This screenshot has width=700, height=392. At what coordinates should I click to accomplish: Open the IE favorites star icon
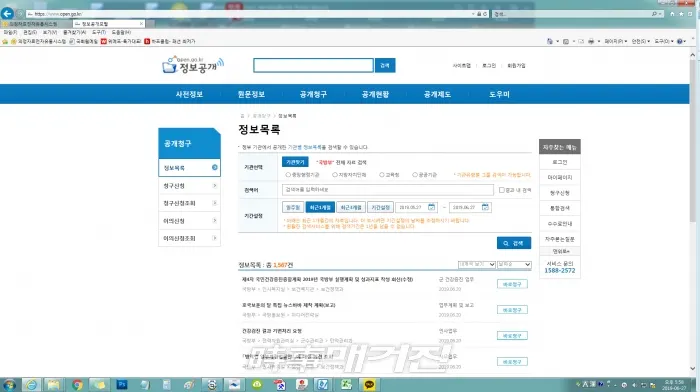(x=681, y=14)
